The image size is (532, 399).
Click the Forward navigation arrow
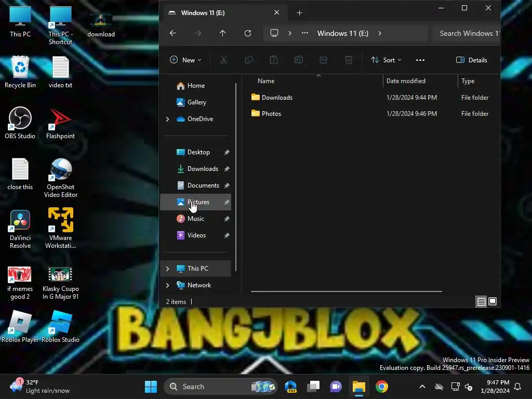pos(198,33)
